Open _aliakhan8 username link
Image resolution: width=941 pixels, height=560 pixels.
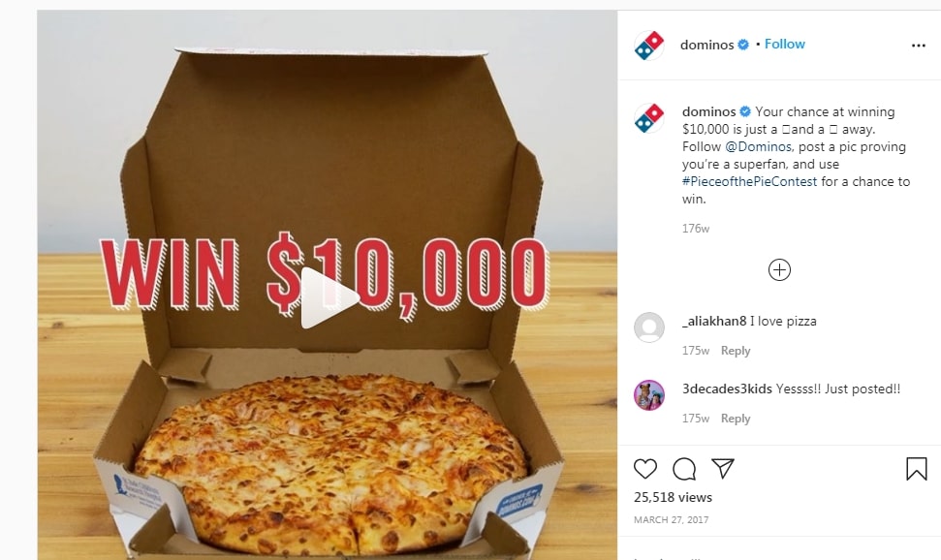click(x=714, y=321)
